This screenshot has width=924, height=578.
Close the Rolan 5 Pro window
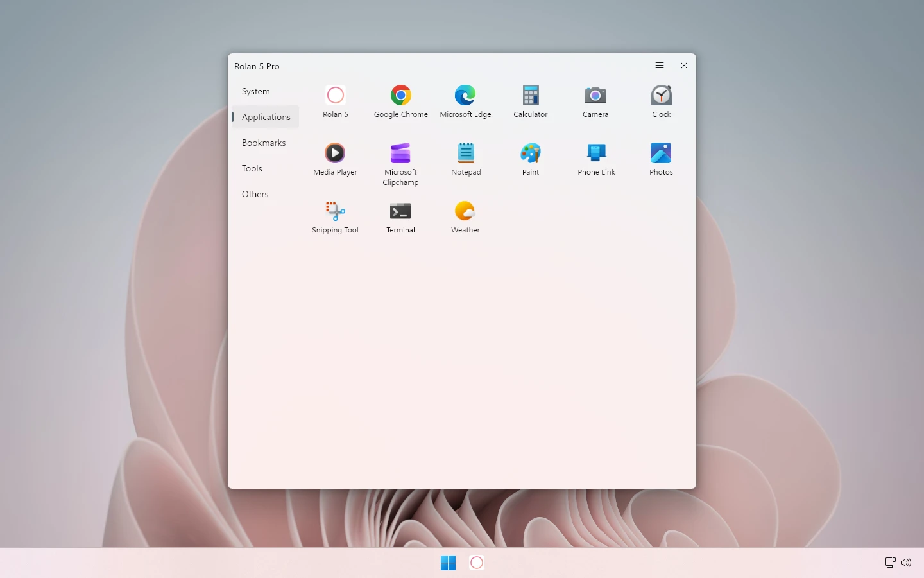684,66
